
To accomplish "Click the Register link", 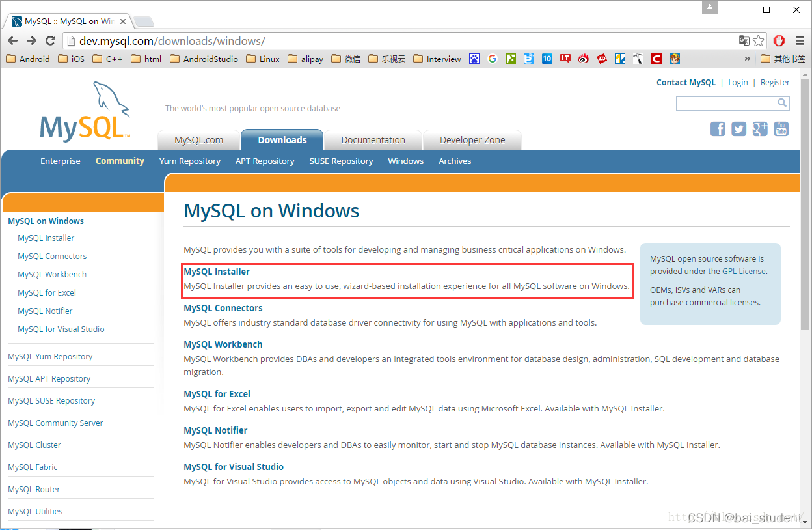I will click(x=775, y=83).
